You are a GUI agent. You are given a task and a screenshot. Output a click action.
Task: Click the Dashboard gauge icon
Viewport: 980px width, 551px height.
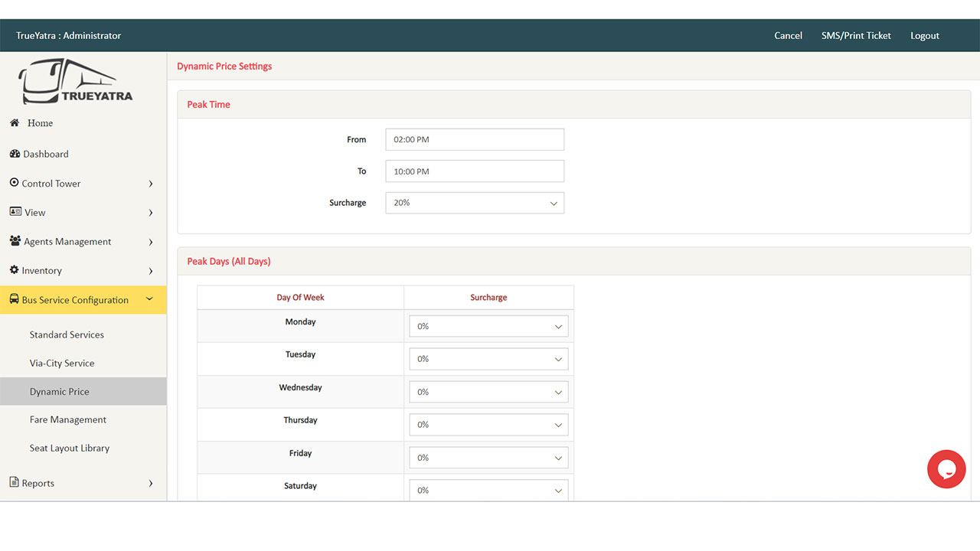pos(15,154)
